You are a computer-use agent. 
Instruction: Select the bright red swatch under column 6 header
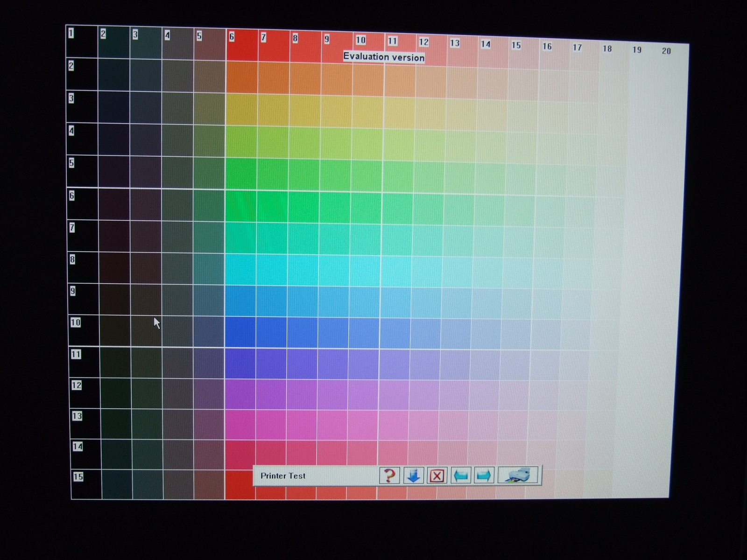(x=242, y=46)
